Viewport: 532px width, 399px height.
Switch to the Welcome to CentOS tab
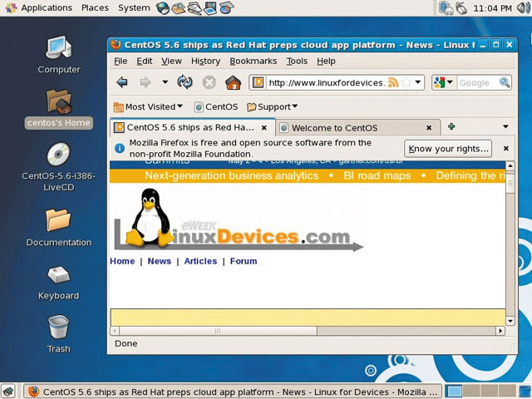coord(334,128)
